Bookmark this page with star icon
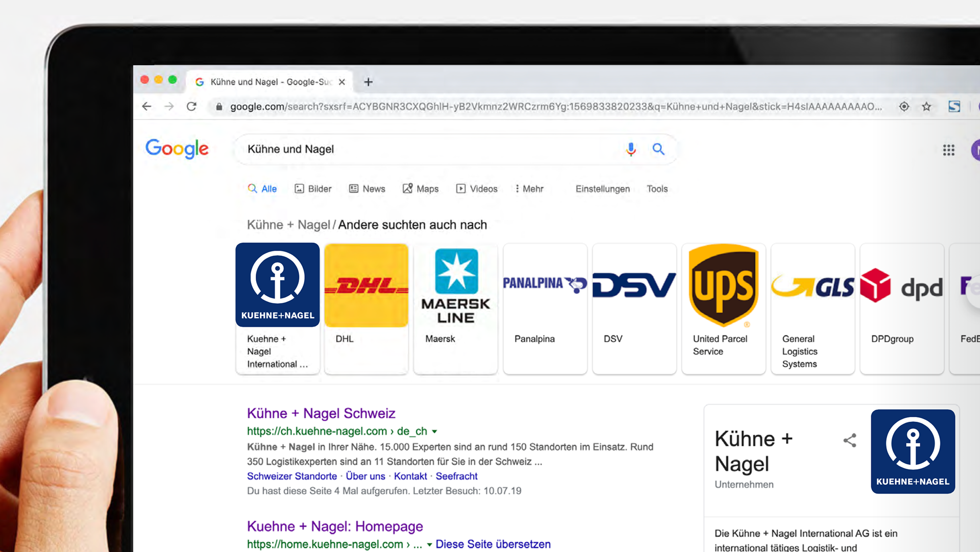This screenshot has width=980, height=552. (926, 106)
